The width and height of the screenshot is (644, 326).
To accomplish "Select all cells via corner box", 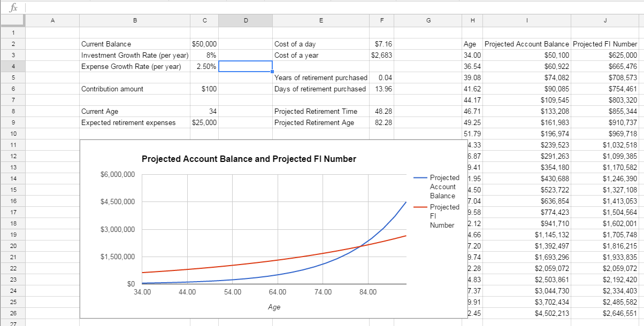I will click(13, 20).
